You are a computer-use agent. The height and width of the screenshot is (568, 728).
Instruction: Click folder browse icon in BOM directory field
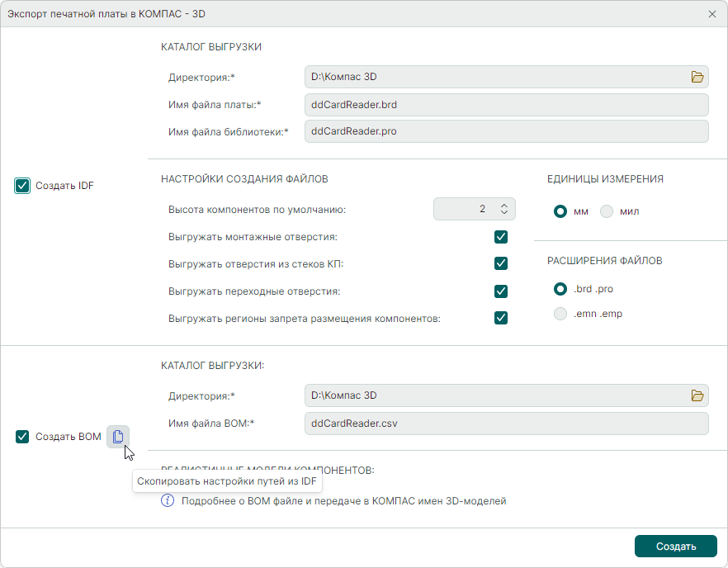pyautogui.click(x=697, y=395)
